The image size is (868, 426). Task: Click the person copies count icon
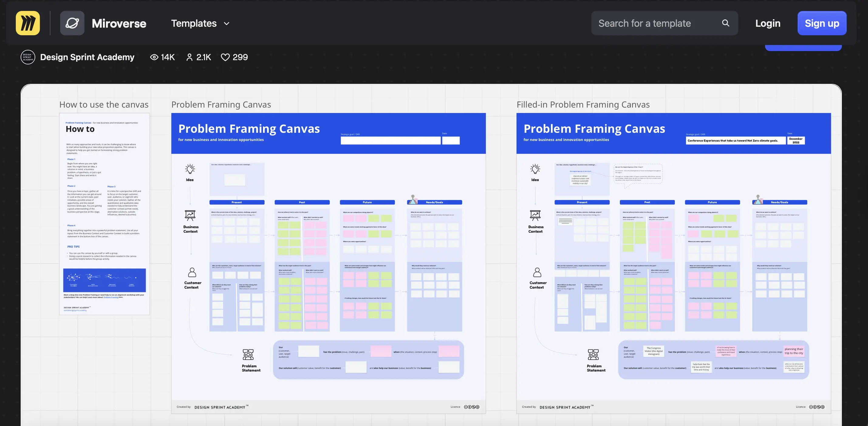pyautogui.click(x=190, y=57)
